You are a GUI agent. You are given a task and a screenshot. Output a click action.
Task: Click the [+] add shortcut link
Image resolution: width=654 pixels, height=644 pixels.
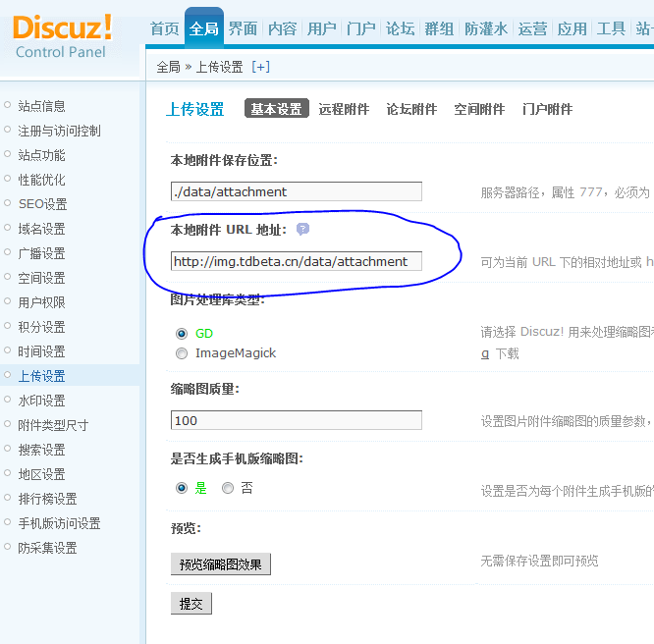point(260,67)
